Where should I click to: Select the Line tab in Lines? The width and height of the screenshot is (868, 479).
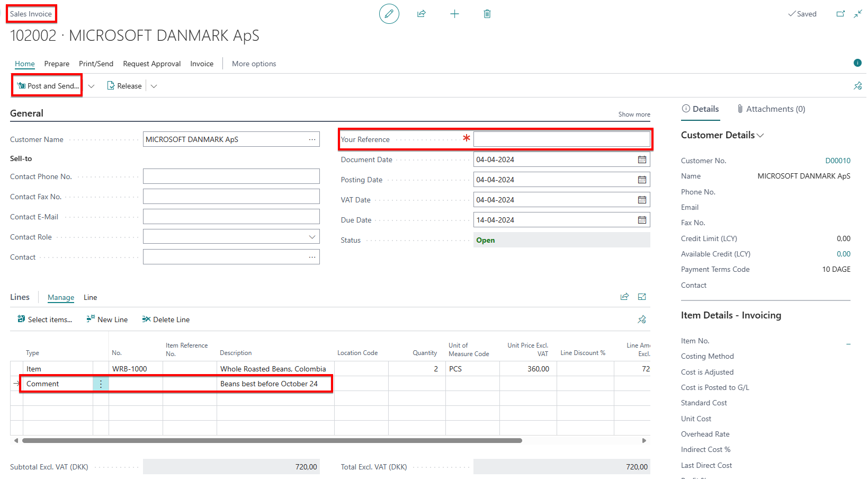click(x=90, y=297)
